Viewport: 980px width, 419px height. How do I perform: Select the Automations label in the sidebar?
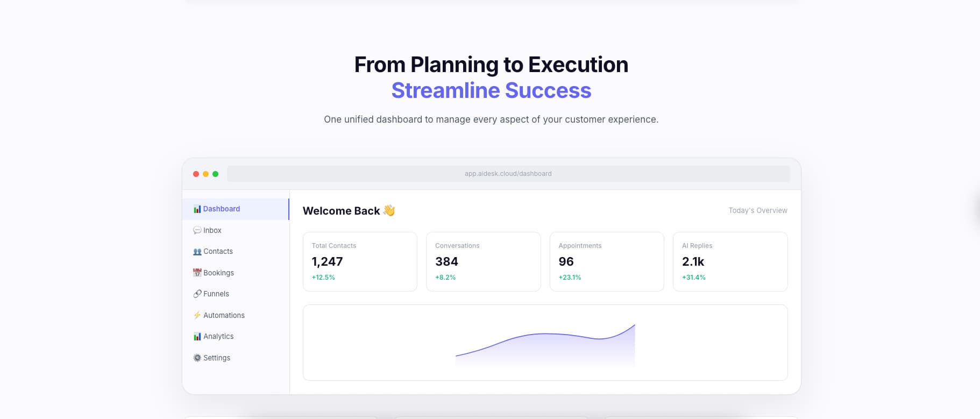224,315
